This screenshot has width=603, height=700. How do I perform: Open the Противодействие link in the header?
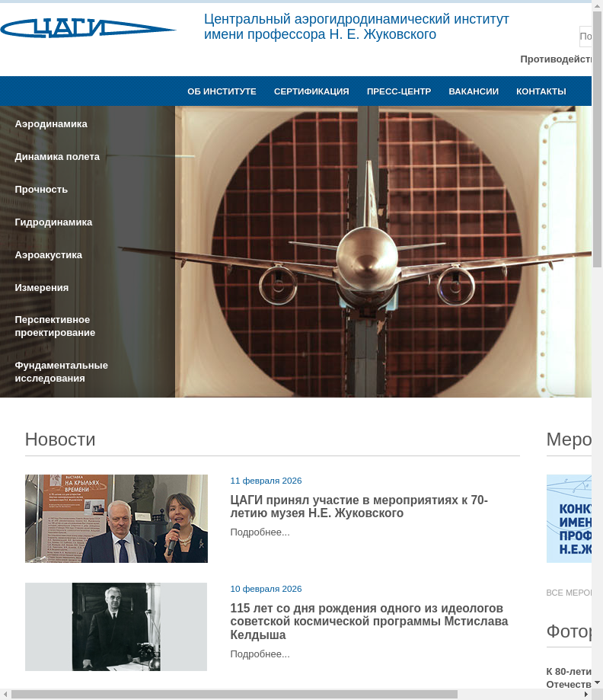click(556, 59)
